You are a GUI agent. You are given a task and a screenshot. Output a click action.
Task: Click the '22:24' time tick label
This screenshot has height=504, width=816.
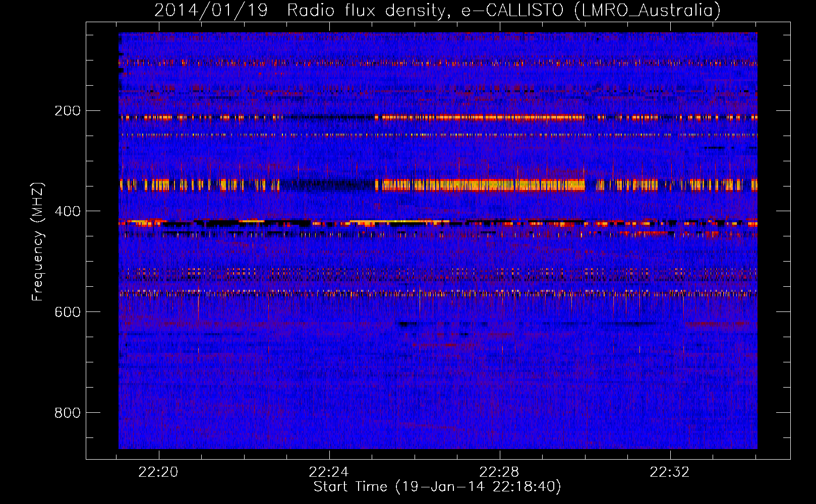coord(329,472)
